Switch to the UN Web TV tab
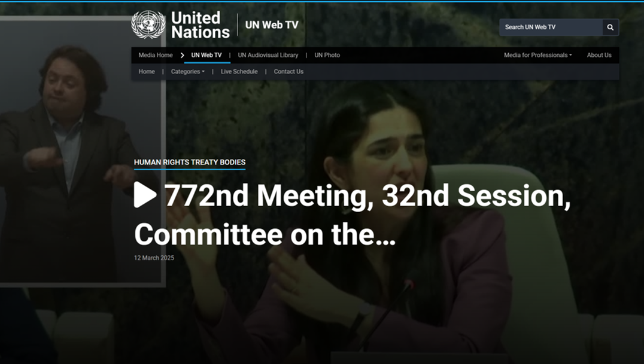Image resolution: width=644 pixels, height=364 pixels. (x=206, y=55)
